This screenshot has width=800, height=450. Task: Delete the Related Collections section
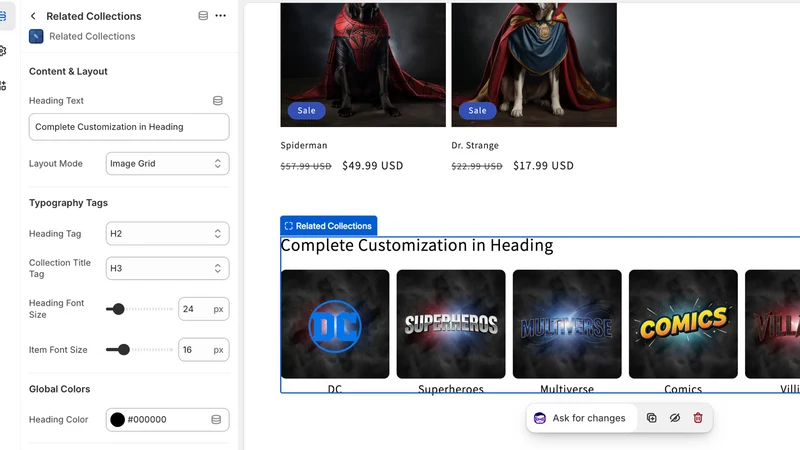[698, 418]
